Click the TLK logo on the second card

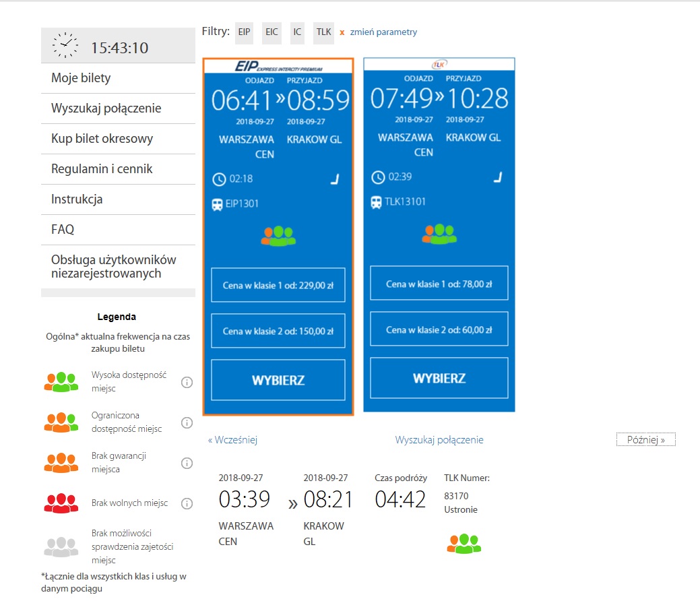point(439,64)
